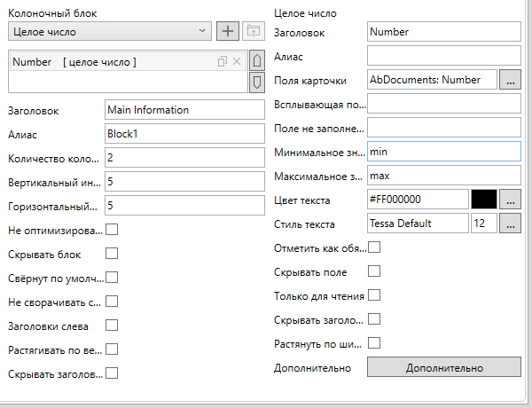This screenshot has width=532, height=408.
Task: Click the black text color swatch
Action: (x=483, y=200)
